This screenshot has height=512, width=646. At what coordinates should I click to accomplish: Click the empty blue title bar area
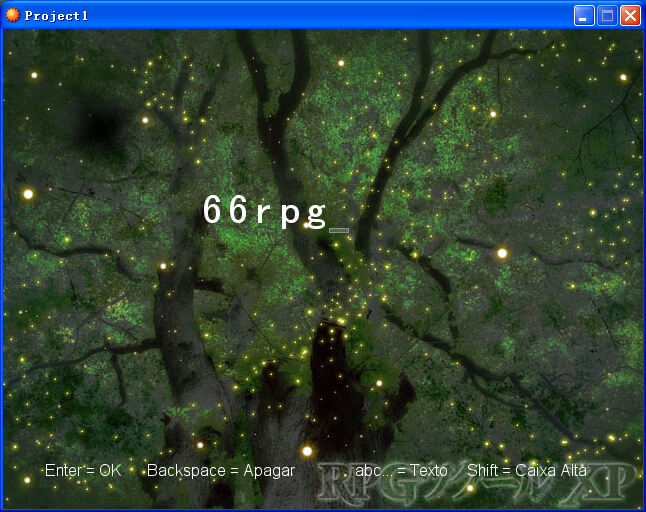tap(330, 16)
